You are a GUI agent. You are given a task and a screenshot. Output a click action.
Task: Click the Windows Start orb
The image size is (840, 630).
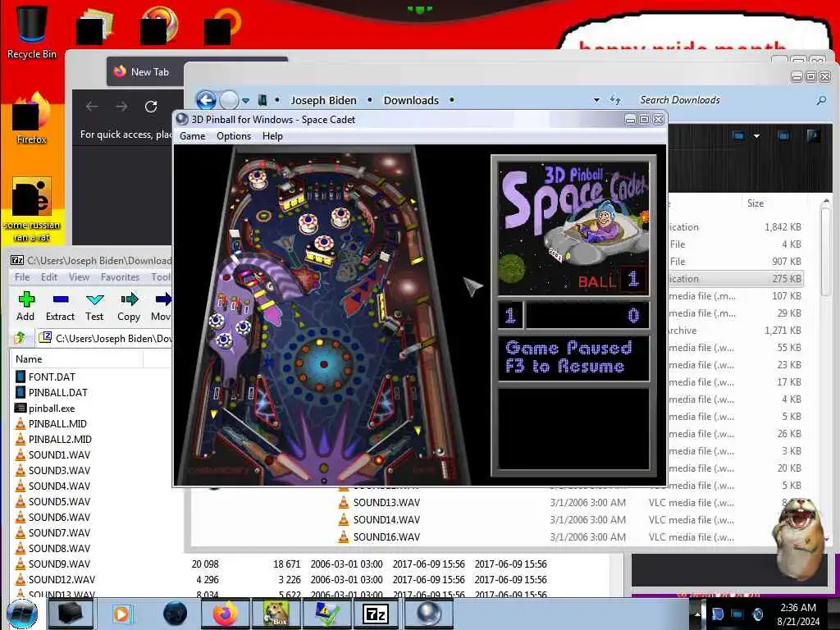[x=22, y=614]
